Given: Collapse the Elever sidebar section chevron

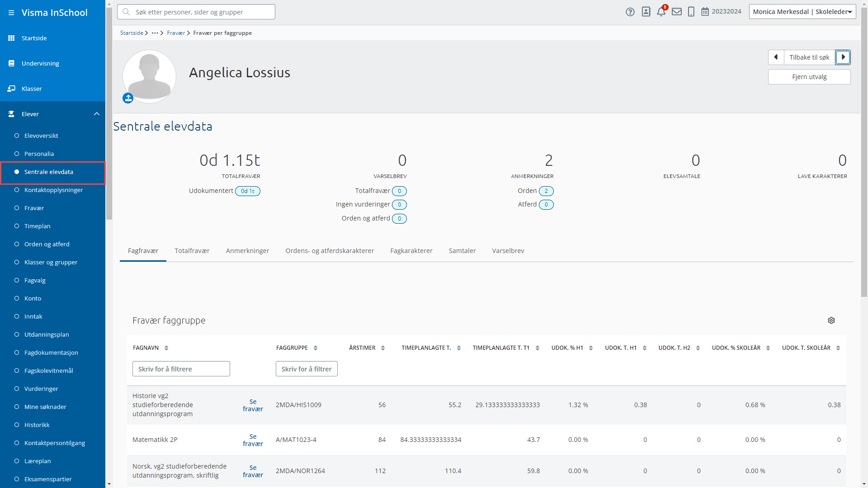Looking at the screenshot, I should click(97, 114).
